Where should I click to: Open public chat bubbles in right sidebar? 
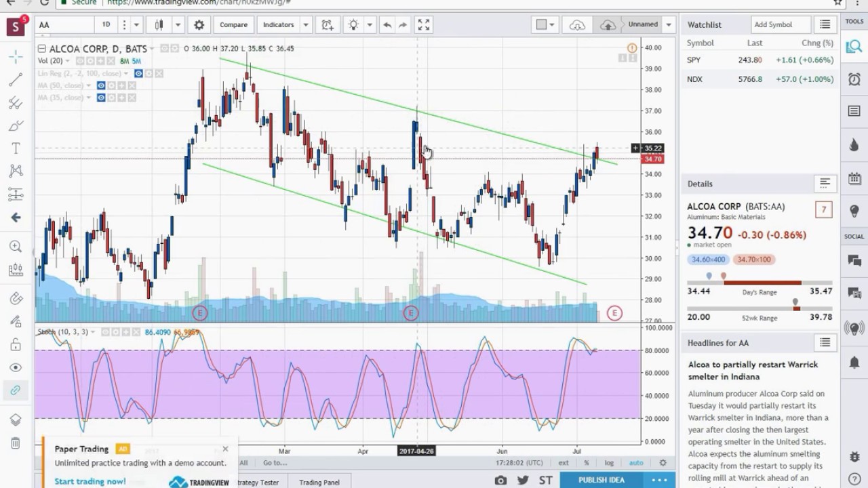click(x=854, y=260)
